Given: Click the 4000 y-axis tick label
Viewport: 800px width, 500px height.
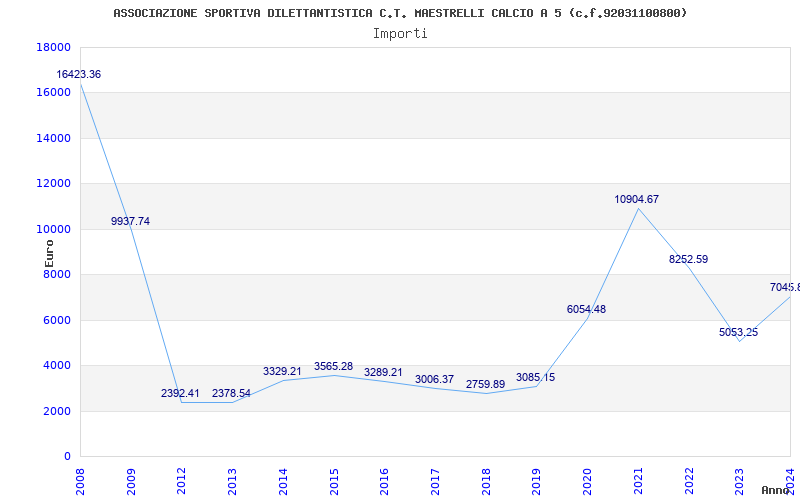Looking at the screenshot, I should pos(57,365).
